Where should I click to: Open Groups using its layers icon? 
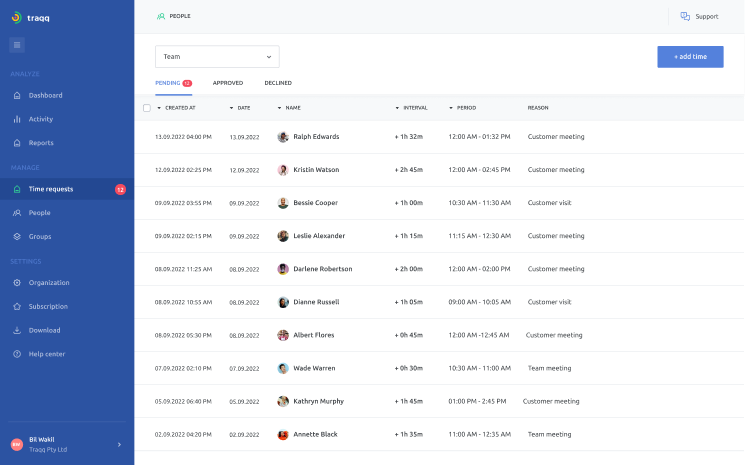[x=17, y=237]
